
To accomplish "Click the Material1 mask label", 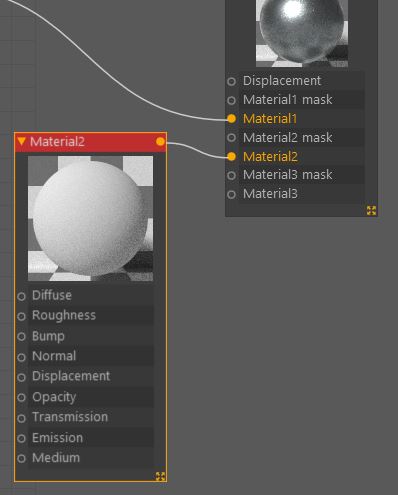I will coord(288,100).
